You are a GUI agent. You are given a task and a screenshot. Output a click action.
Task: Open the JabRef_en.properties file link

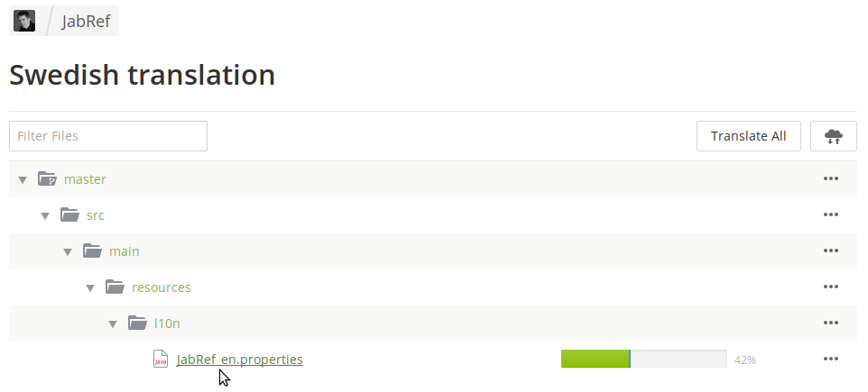240,360
